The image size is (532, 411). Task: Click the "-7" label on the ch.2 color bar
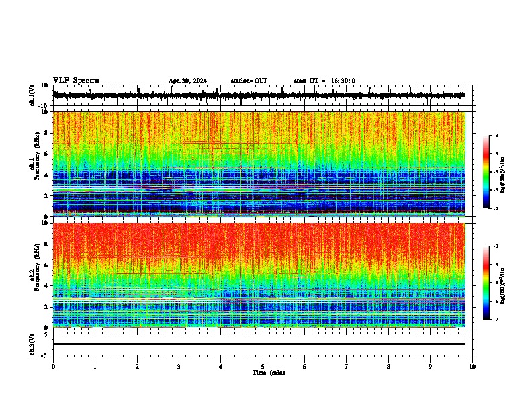click(x=496, y=320)
